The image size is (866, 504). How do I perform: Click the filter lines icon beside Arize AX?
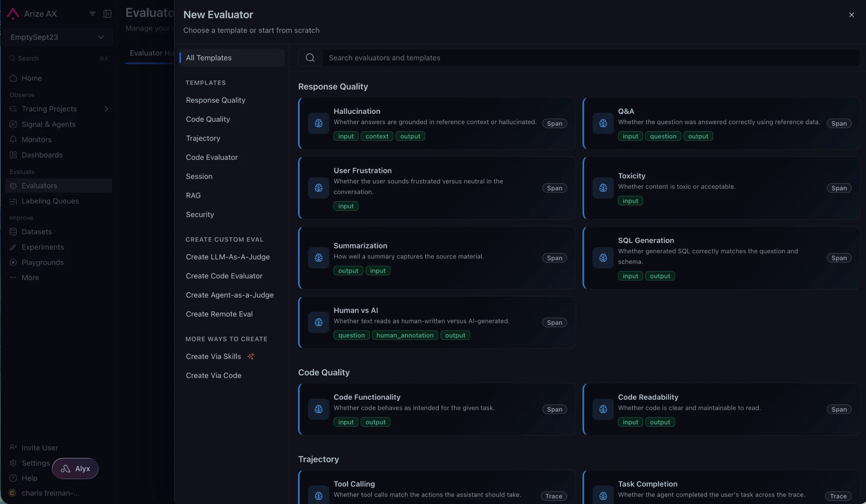(x=92, y=14)
